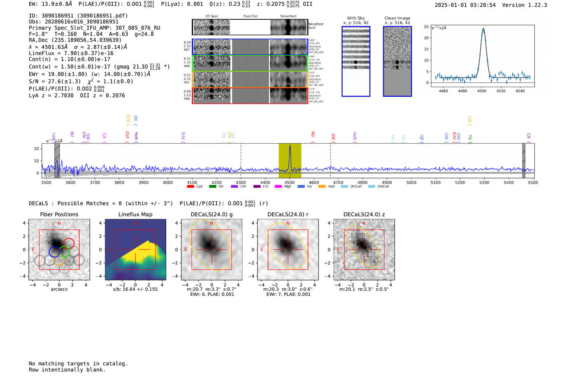This screenshot has width=576, height=392.
Task: Click the Primary Spec_Slot_IFU_AMP line
Action: tap(95, 28)
